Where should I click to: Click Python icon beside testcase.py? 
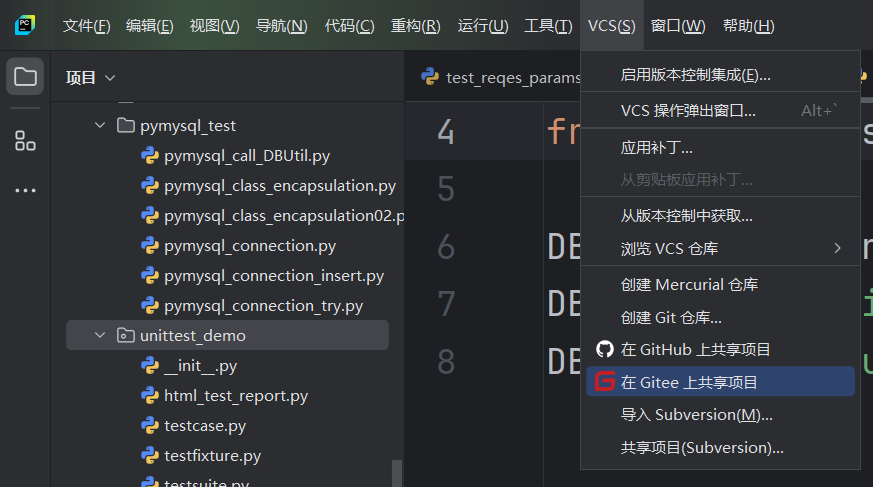(x=150, y=426)
